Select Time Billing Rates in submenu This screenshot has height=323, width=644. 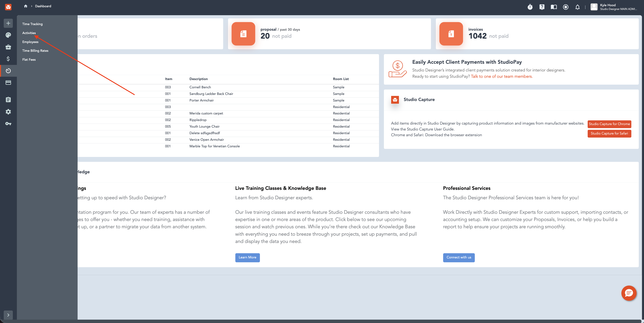coord(35,51)
